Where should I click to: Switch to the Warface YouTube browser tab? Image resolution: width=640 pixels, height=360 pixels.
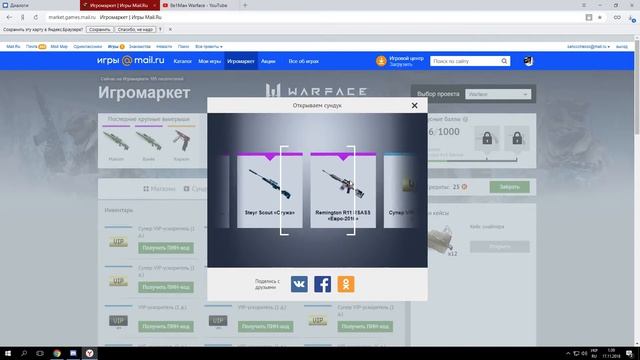(x=198, y=5)
